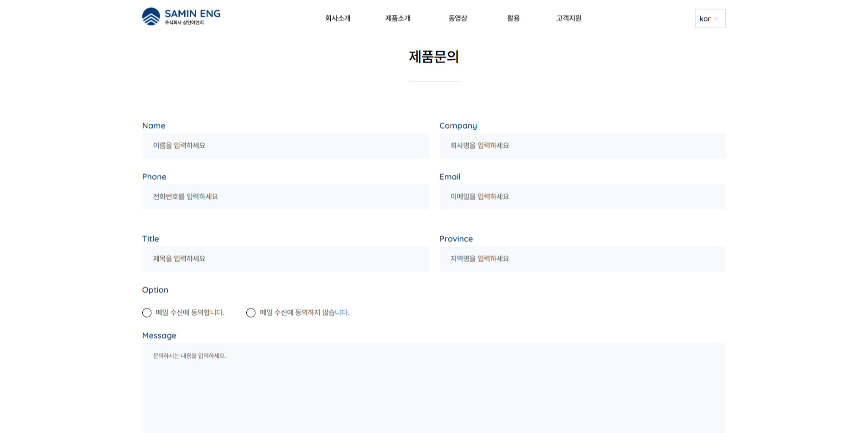868x433 pixels.
Task: Click the Email input field
Action: [582, 197]
